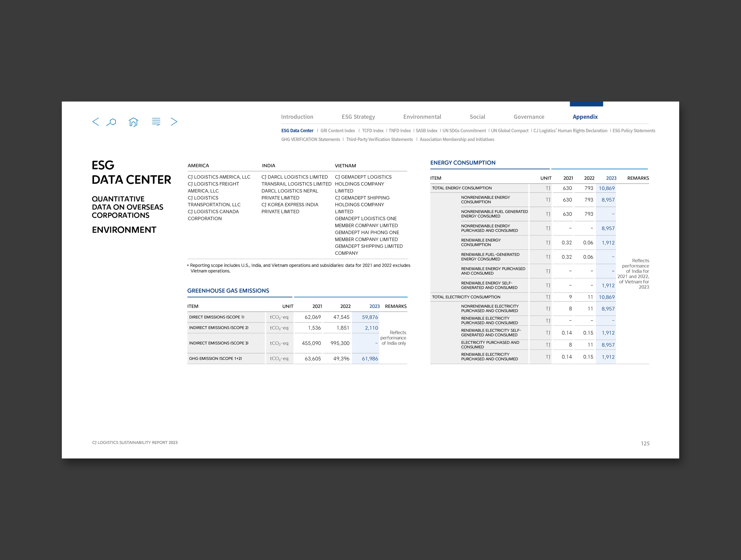
Task: Click 'TOTAL ENERGY CONSUMPTION' row label
Action: point(462,188)
